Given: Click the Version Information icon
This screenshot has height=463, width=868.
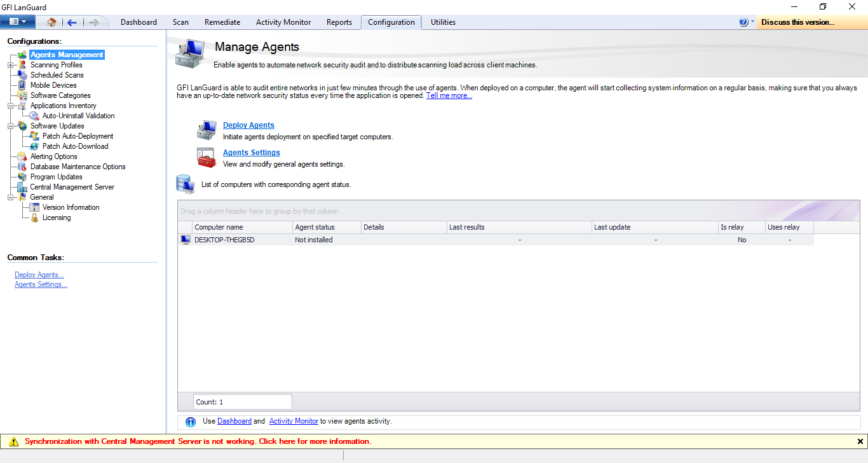Looking at the screenshot, I should click(34, 207).
